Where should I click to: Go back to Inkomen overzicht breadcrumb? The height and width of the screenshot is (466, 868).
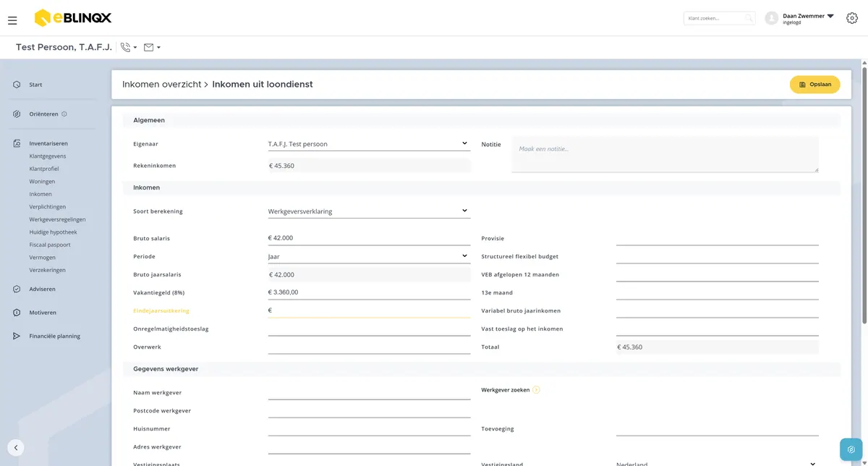point(162,85)
